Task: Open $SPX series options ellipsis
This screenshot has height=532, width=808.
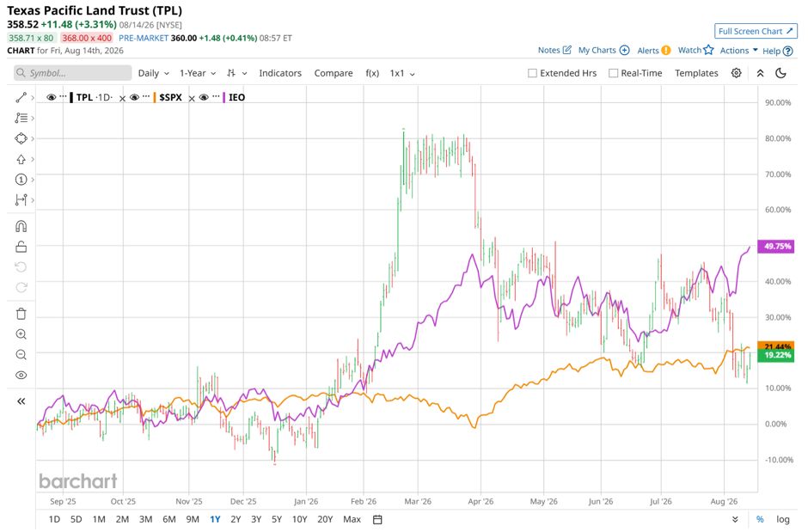Action: click(x=146, y=96)
